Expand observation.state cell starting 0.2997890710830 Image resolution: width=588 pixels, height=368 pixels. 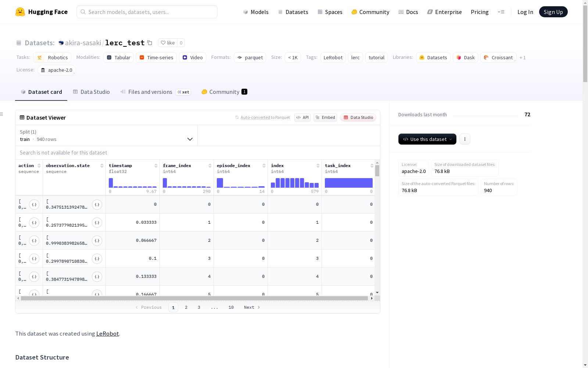point(97,259)
